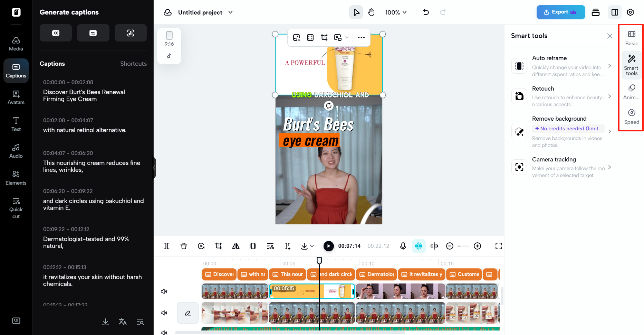The image size is (644, 335).
Task: Click the rotate handle below the selected image
Action: pos(329,106)
